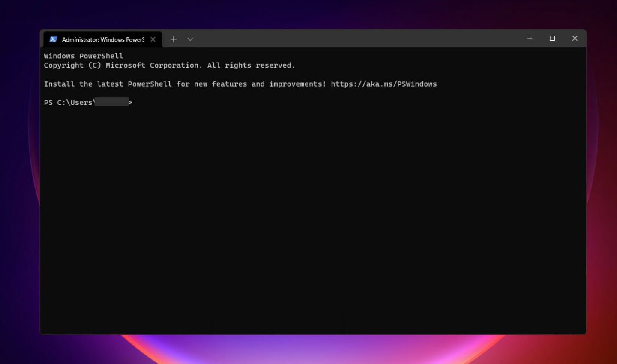The width and height of the screenshot is (617, 364).
Task: Click the PS C:\Users prompt line
Action: (x=88, y=102)
